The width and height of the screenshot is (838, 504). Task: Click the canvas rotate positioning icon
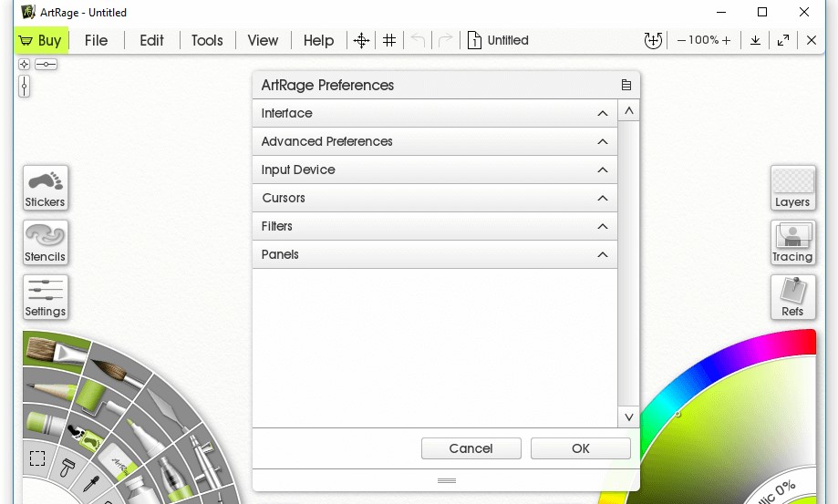tap(653, 41)
